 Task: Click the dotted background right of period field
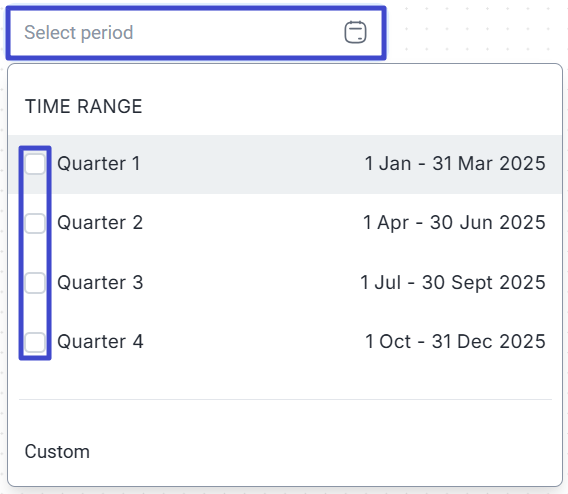pyautogui.click(x=475, y=33)
